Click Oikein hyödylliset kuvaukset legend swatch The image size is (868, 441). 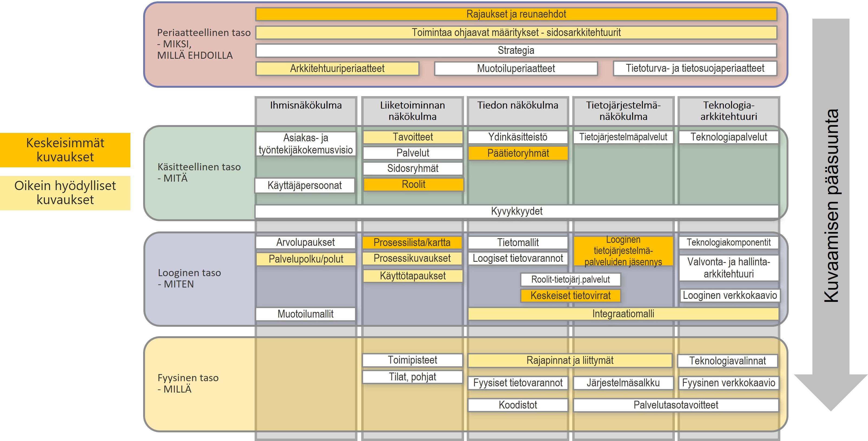point(65,193)
